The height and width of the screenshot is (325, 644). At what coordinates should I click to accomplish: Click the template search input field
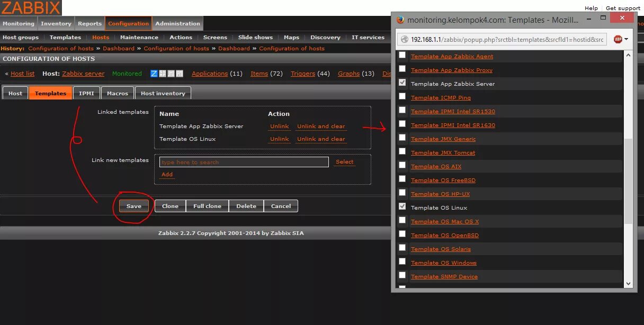pos(244,162)
